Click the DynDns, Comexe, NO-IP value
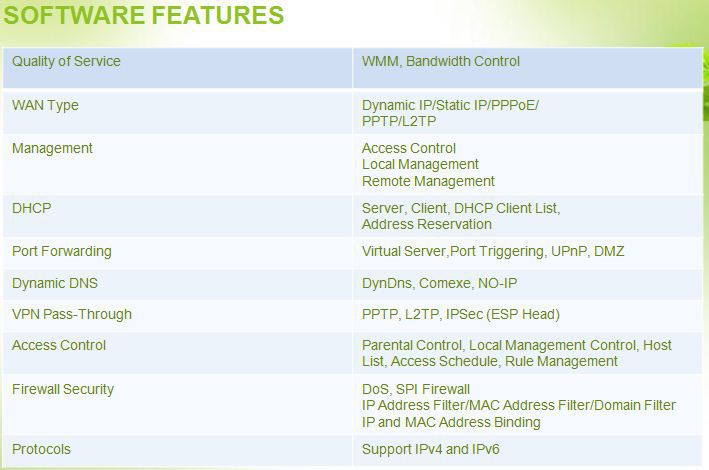The height and width of the screenshot is (470, 709). pyautogui.click(x=439, y=283)
